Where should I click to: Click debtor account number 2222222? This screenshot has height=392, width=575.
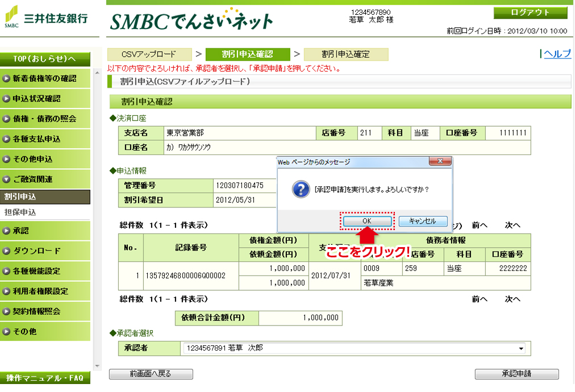(x=513, y=268)
